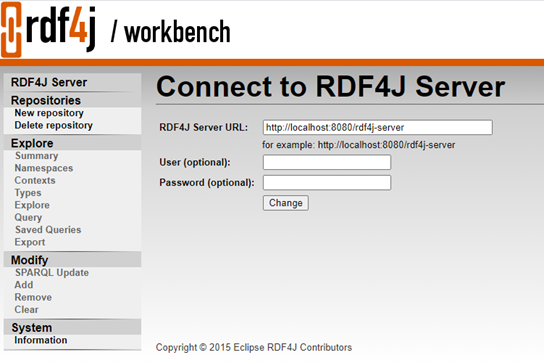Focus the User (optional) field
544x363 pixels.
pyautogui.click(x=327, y=162)
